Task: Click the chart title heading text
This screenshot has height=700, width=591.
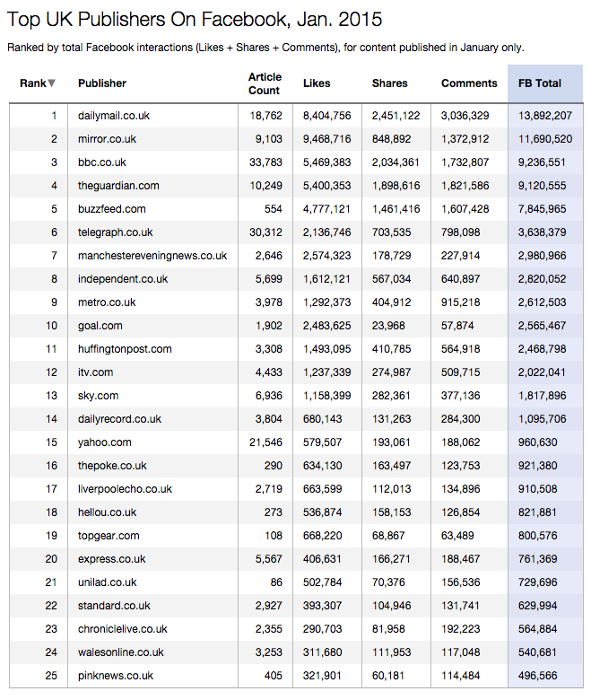Action: [x=195, y=19]
